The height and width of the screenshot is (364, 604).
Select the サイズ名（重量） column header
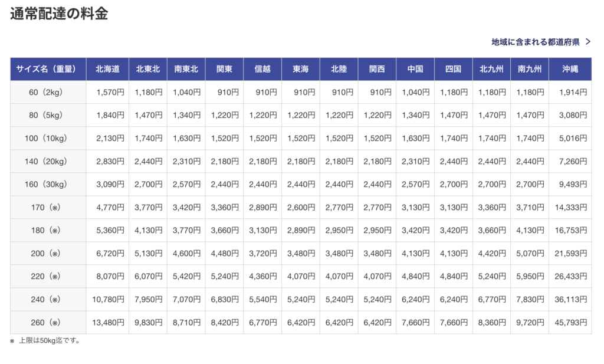(x=48, y=69)
